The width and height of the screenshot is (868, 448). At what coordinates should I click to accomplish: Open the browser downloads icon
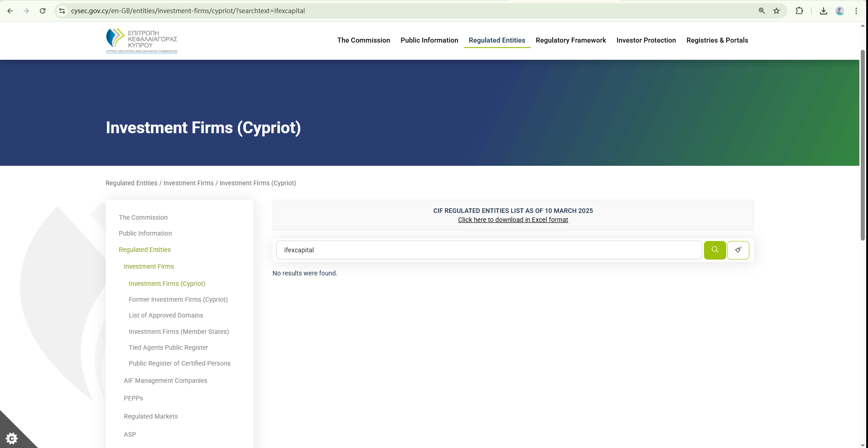823,11
